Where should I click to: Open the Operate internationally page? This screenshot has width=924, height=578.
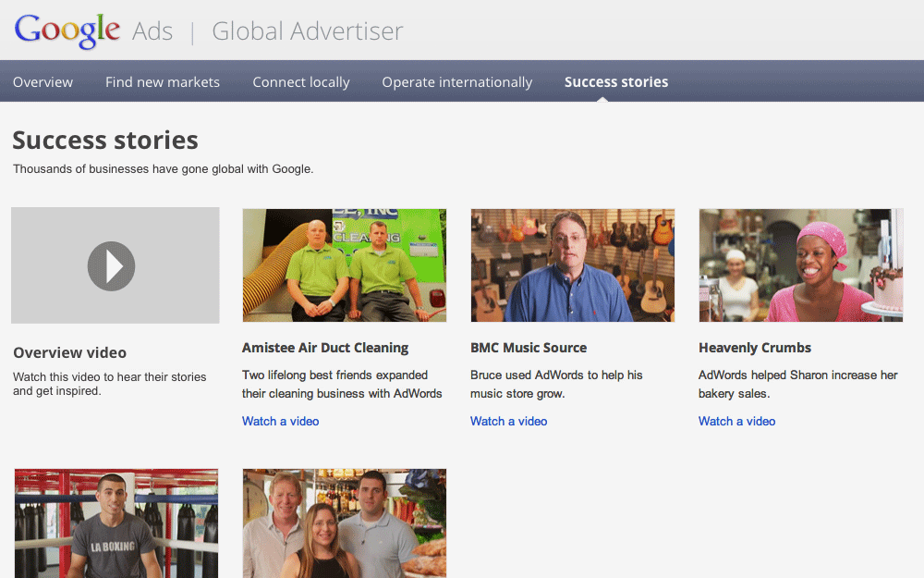tap(456, 81)
